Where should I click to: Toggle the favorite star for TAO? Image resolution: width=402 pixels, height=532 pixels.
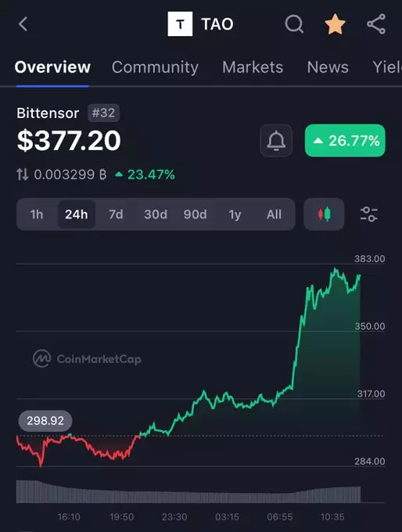click(336, 24)
